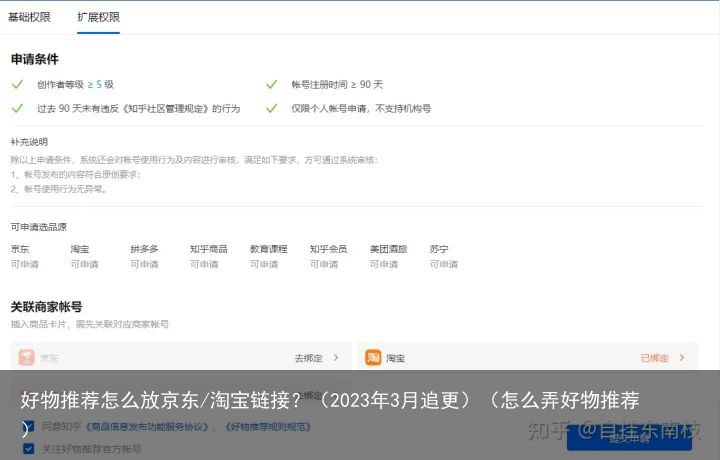Image resolution: width=720 pixels, height=460 pixels.
Task: Click the 京东 source label
Action: tap(20, 249)
